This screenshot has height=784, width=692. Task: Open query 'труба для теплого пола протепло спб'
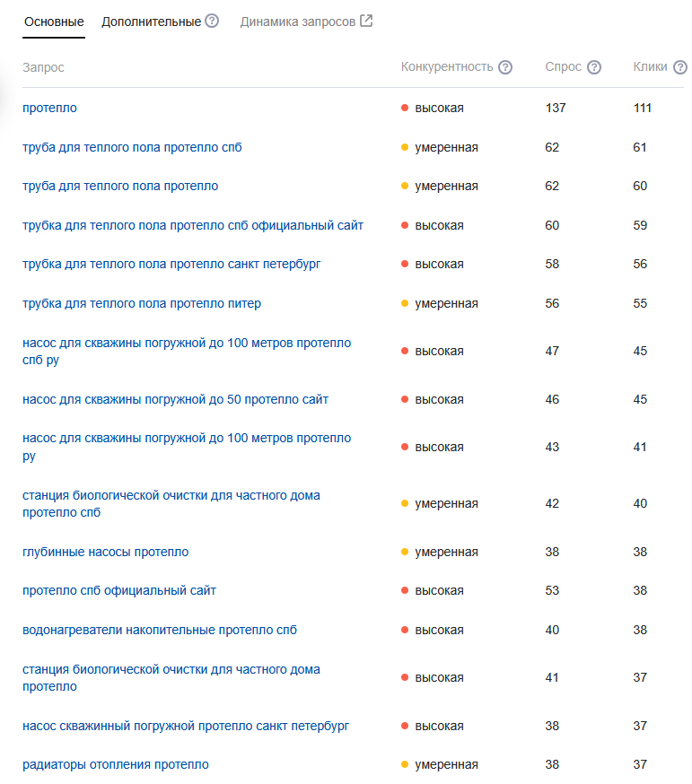(132, 147)
